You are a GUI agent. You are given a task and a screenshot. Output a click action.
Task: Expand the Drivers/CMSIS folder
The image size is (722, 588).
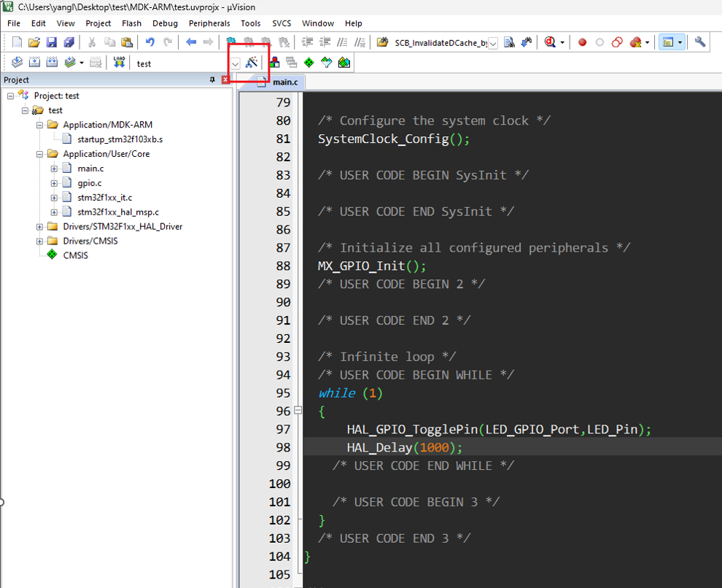pyautogui.click(x=39, y=241)
